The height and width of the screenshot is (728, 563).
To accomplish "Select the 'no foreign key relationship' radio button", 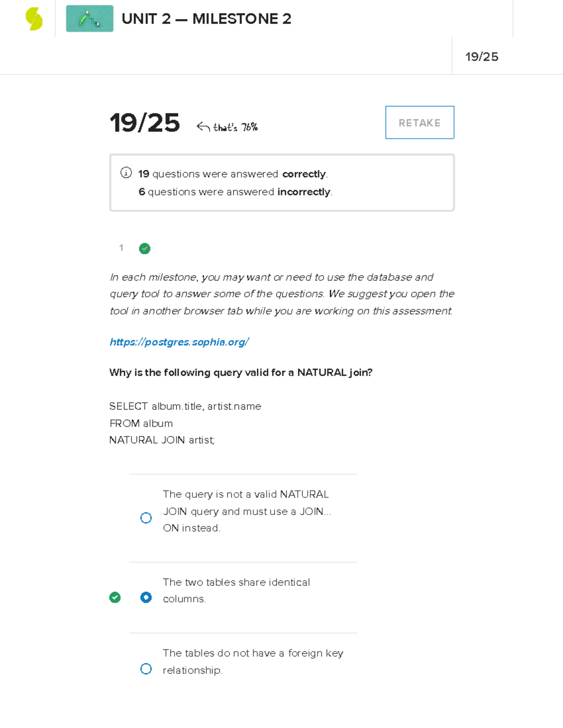I will pyautogui.click(x=146, y=668).
